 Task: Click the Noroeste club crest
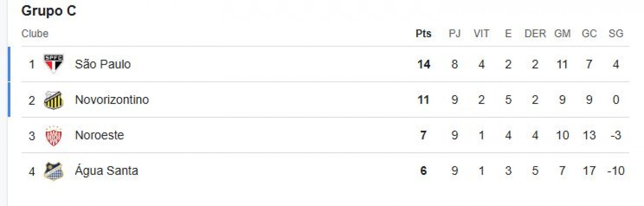tap(54, 136)
